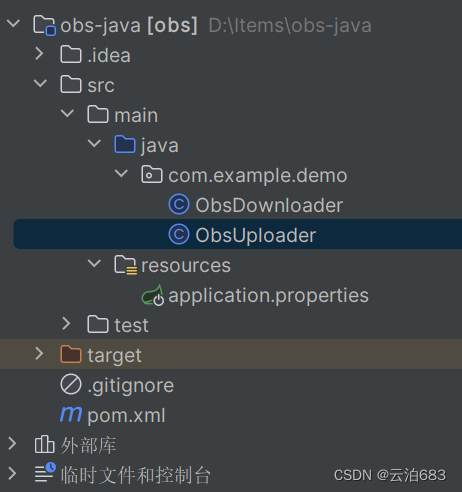Collapse the obs-java project root
Screen dimensions: 462x492
click(13, 23)
